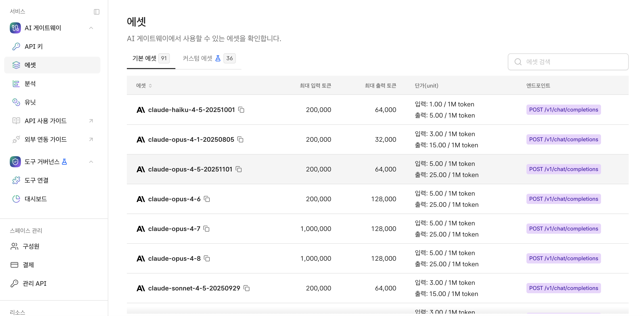The width and height of the screenshot is (644, 316).
Task: Click the key icon beside API 키
Action: [x=16, y=46]
